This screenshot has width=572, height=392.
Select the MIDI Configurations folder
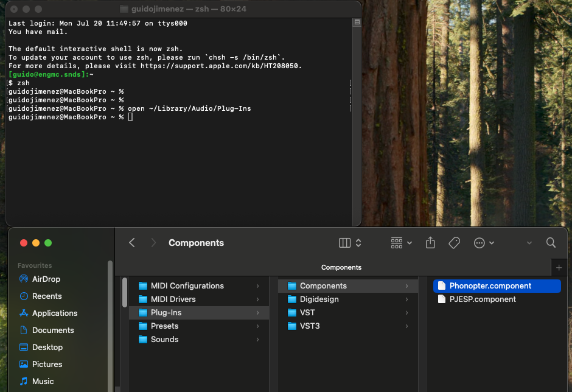coord(199,286)
